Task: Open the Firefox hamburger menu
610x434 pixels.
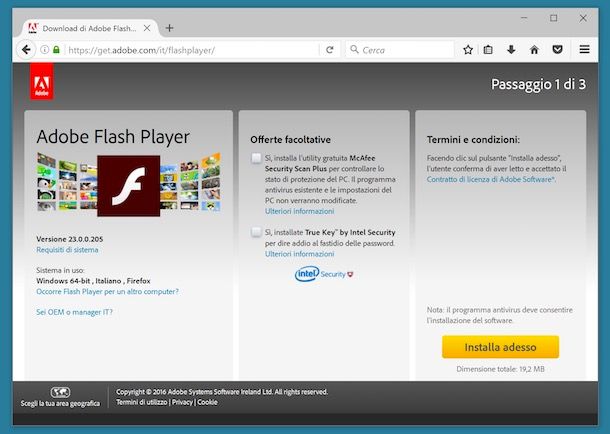Action: click(584, 49)
